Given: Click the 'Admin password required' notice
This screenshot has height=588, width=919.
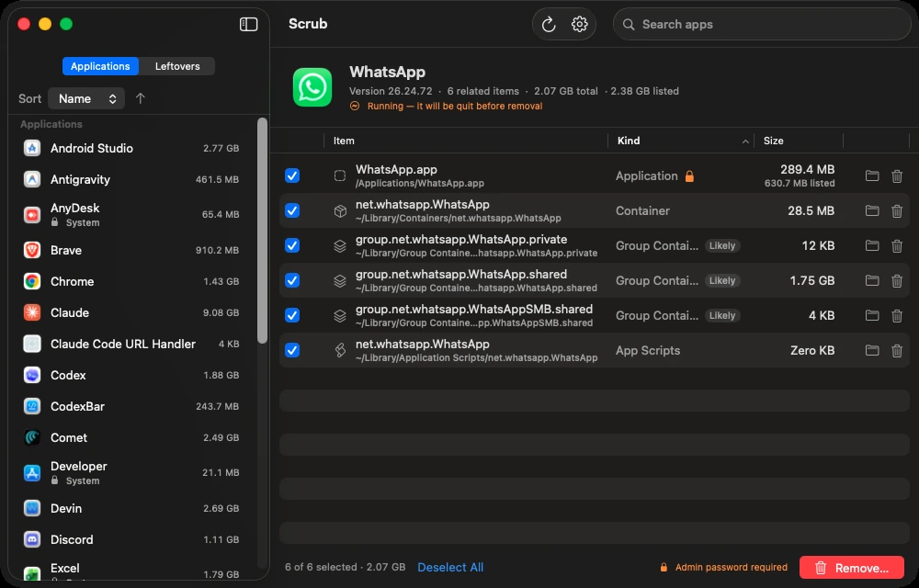Looking at the screenshot, I should [724, 567].
